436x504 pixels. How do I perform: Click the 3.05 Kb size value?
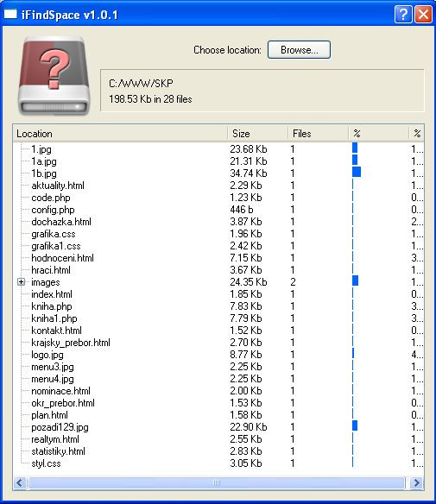coord(246,463)
